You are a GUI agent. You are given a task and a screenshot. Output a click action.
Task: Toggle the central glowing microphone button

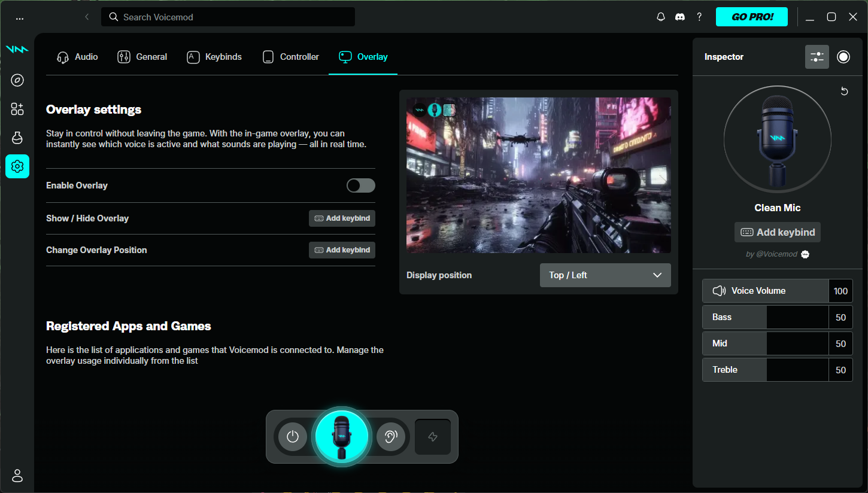pos(342,437)
